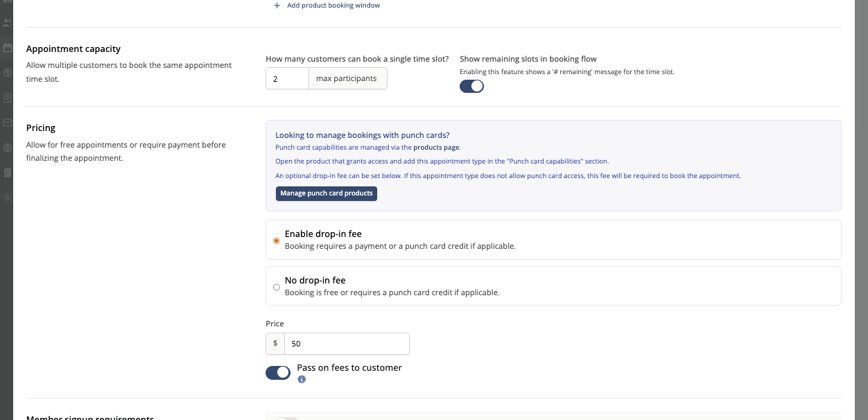Viewport: 868px width, 420px height.
Task: Click the dollar payments sidebar icon
Action: coord(7,73)
